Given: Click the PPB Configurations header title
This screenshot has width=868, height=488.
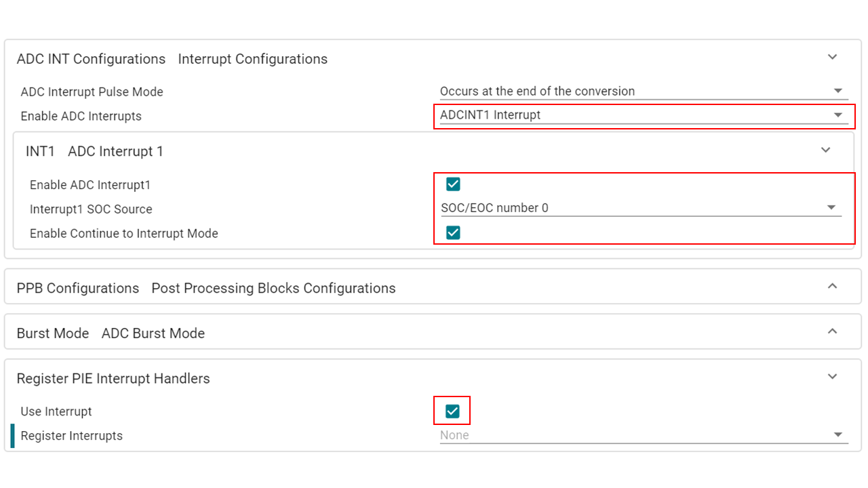Looking at the screenshot, I should click(77, 288).
